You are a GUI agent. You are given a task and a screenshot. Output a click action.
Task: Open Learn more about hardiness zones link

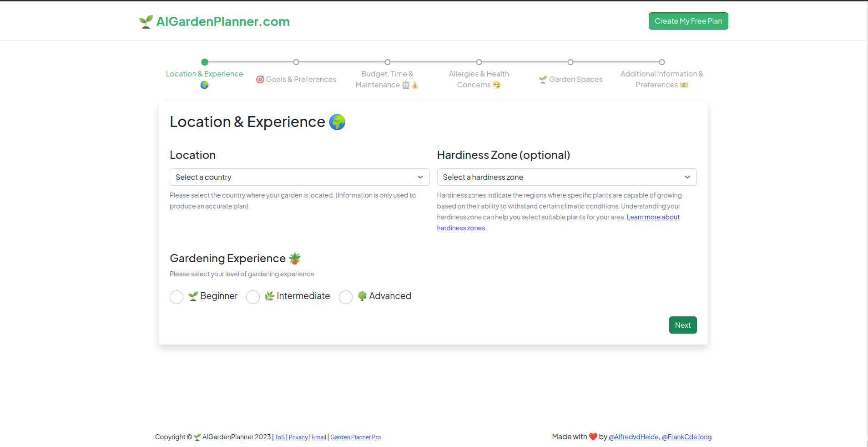pyautogui.click(x=653, y=217)
